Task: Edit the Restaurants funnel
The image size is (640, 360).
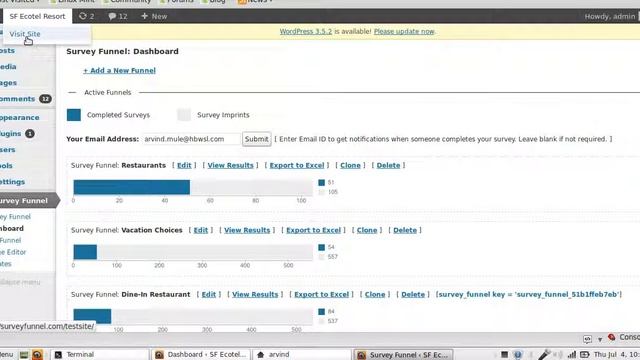Action: tap(184, 165)
